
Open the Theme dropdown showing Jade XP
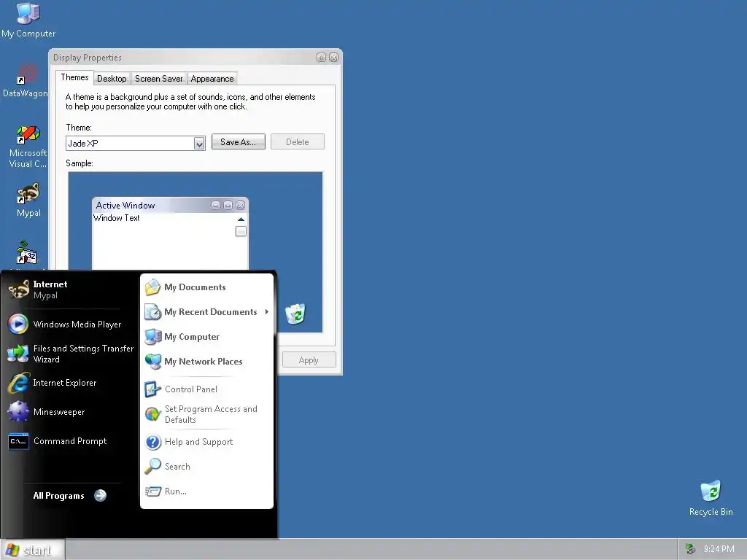(199, 144)
